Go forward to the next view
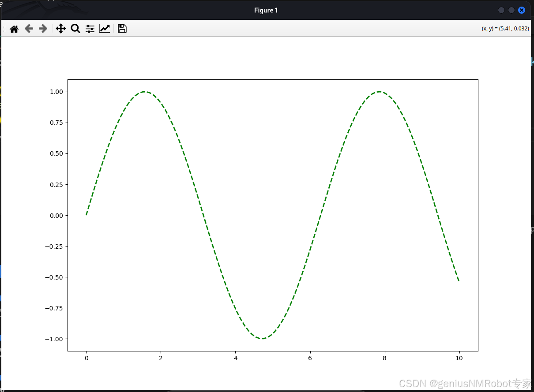This screenshot has width=534, height=392. pyautogui.click(x=43, y=29)
